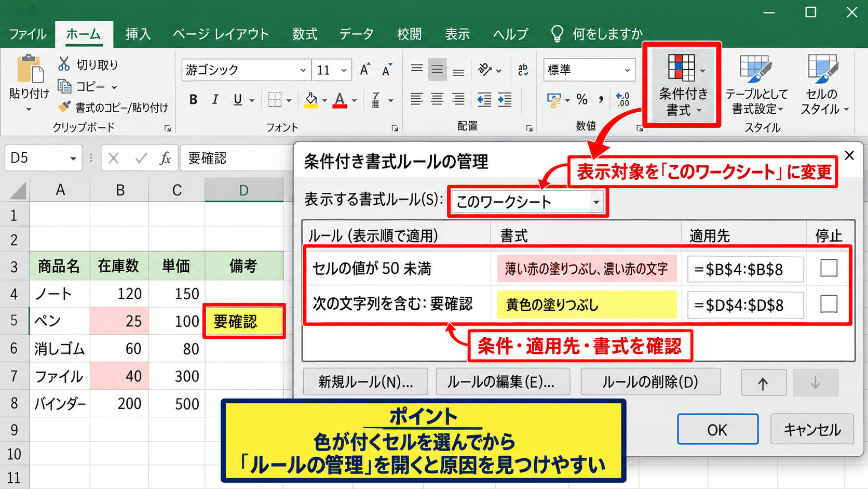868x489 pixels.
Task: Click the Paste clipboard icon
Action: tap(30, 69)
